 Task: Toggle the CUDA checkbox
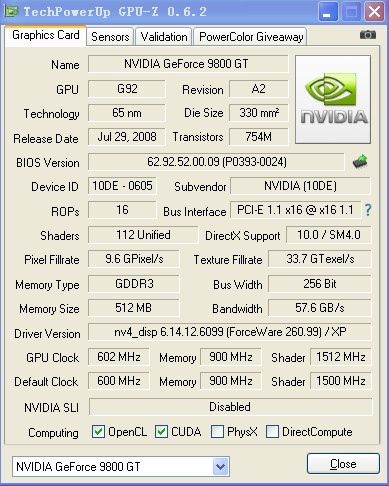[x=161, y=432]
